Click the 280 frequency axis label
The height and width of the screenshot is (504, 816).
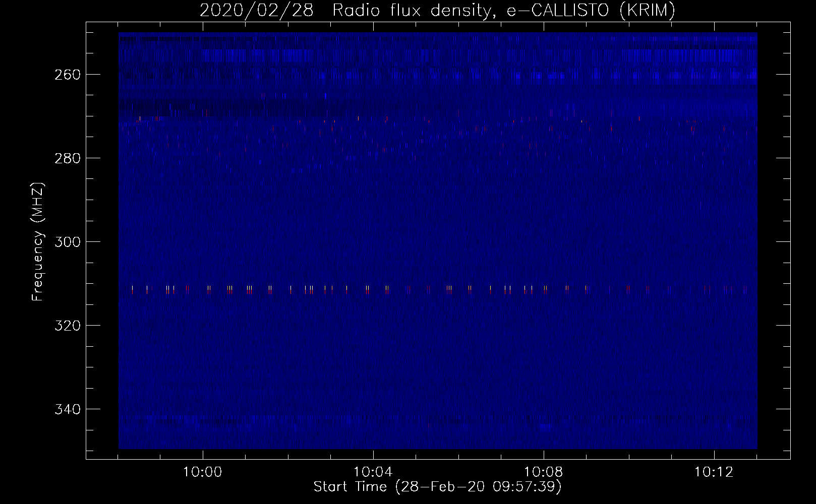(x=67, y=158)
